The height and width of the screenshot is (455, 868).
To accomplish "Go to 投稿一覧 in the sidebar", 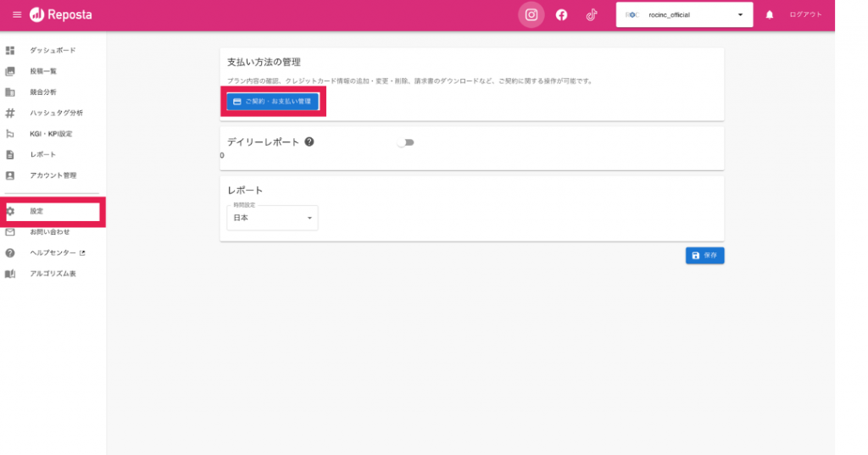I will pyautogui.click(x=43, y=71).
